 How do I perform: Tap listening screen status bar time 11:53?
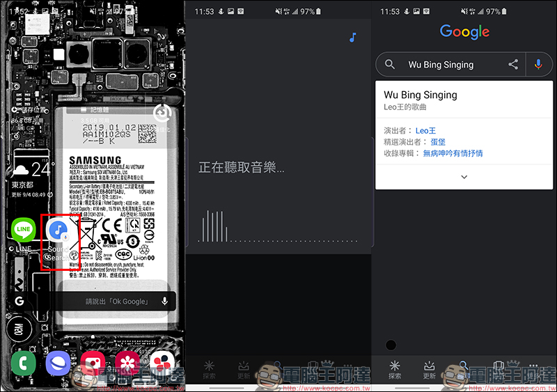click(x=204, y=11)
